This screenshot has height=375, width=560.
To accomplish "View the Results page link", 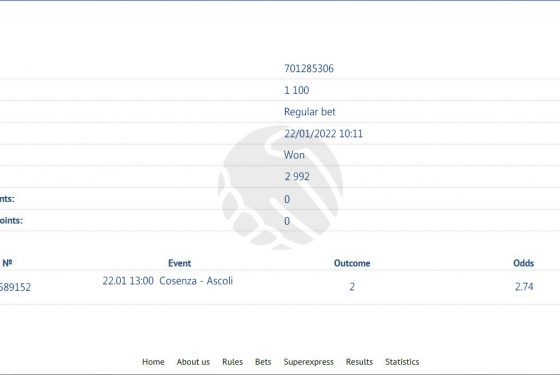I will click(x=359, y=362).
